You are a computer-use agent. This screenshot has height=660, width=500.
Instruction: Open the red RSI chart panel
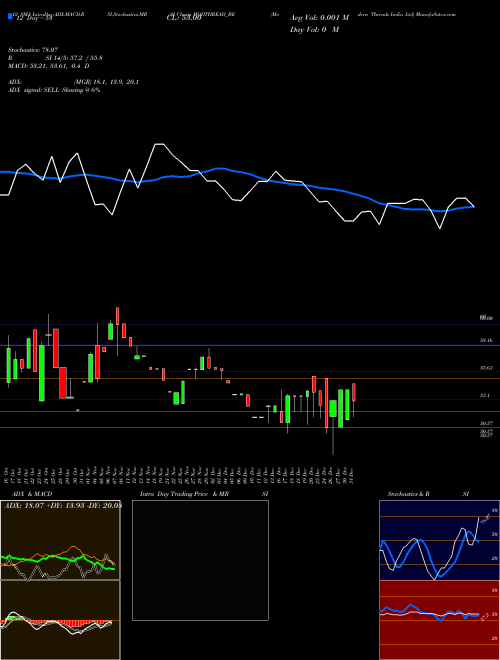(x=439, y=620)
